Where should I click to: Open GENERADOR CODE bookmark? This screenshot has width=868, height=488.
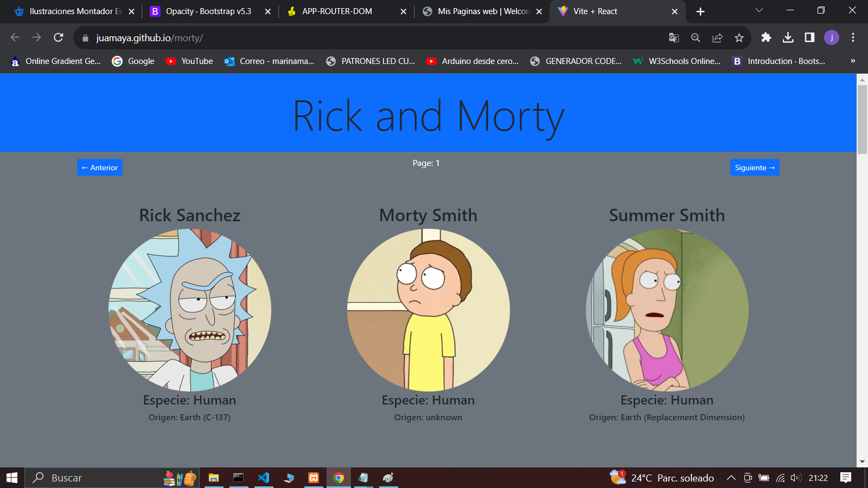tap(576, 61)
